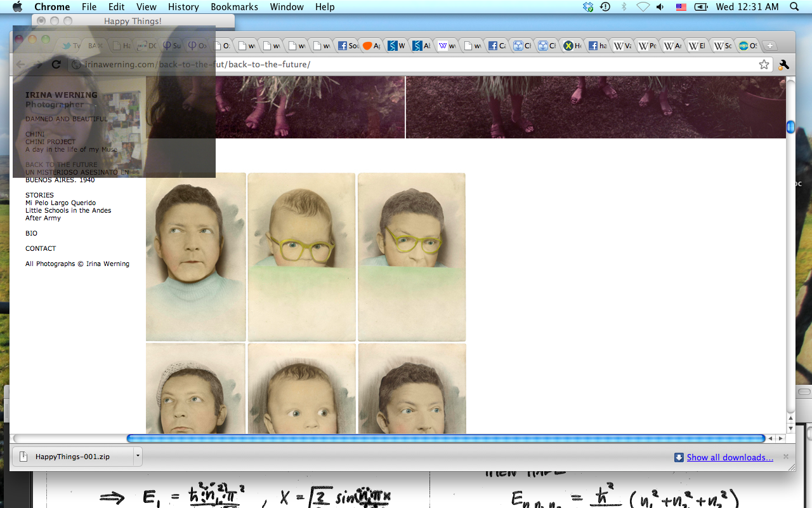Open the Spotlight search magnifier
This screenshot has width=812, height=508.
tap(794, 7)
